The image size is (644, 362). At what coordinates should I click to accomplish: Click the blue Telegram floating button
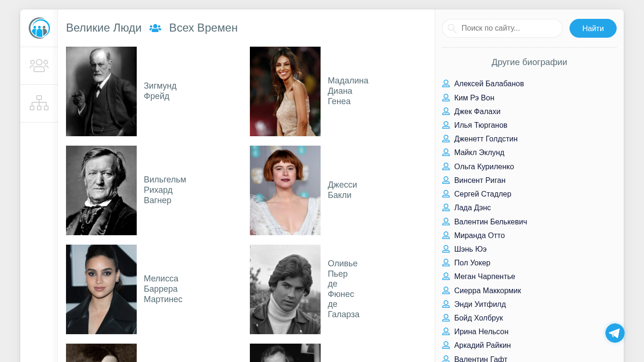pyautogui.click(x=615, y=333)
